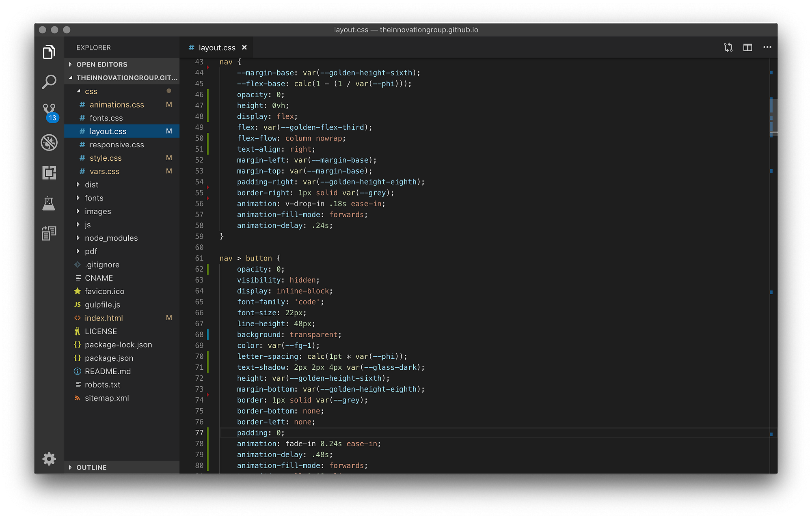Click the Split Editor icon
Image resolution: width=812 pixels, height=519 pixels.
747,47
